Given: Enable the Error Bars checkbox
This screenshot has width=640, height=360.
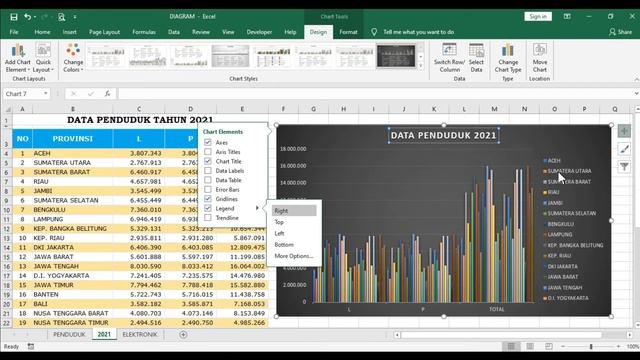Looking at the screenshot, I should (x=208, y=189).
